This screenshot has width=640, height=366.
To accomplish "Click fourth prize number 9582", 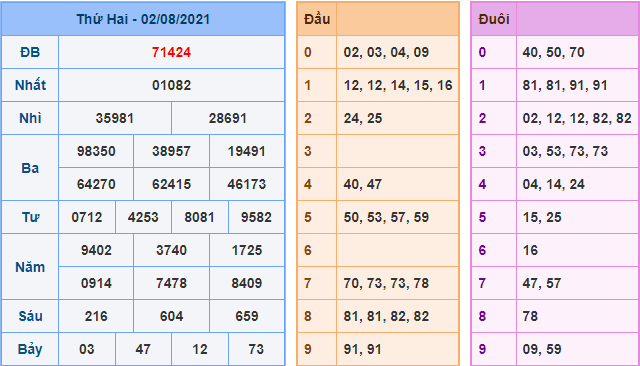I will [x=256, y=217].
